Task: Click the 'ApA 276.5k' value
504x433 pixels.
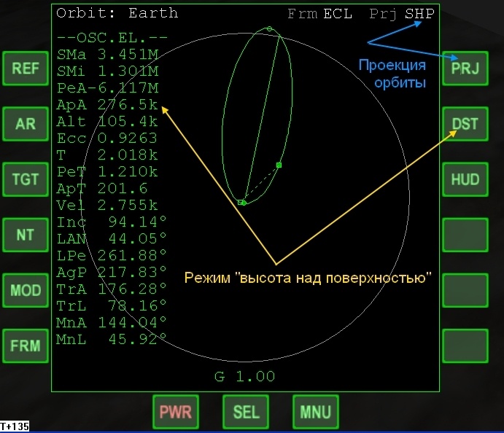Action: pos(107,105)
